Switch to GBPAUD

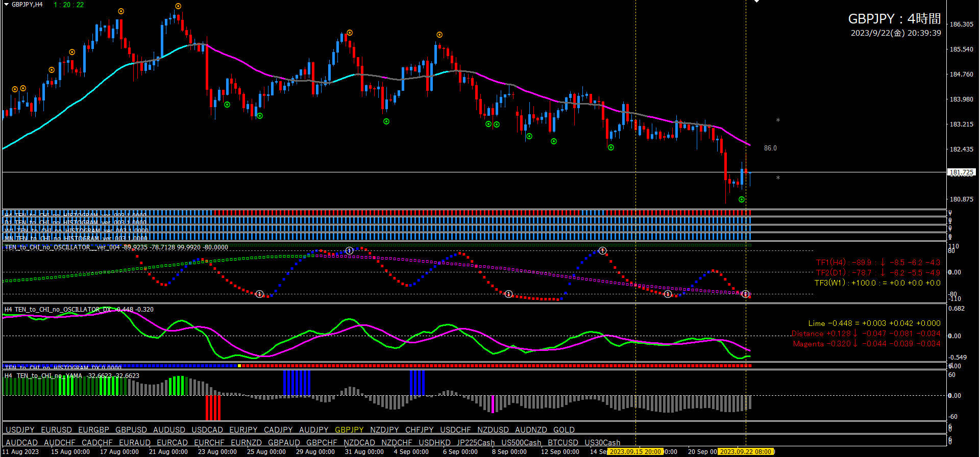point(284,443)
